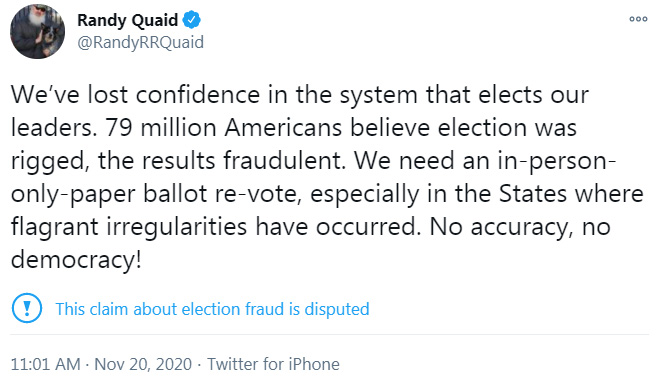Click 'only-paper ballot re-vote' text
The height and width of the screenshot is (391, 665).
pos(156,193)
